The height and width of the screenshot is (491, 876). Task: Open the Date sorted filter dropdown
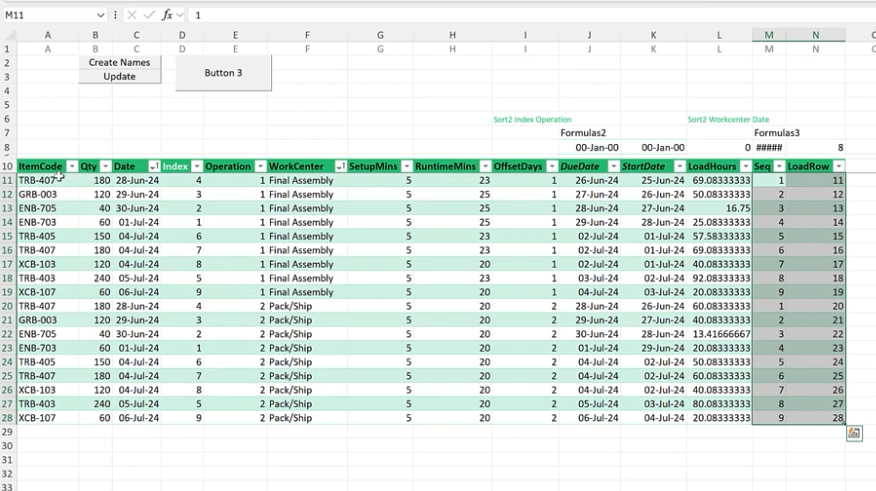tap(154, 166)
